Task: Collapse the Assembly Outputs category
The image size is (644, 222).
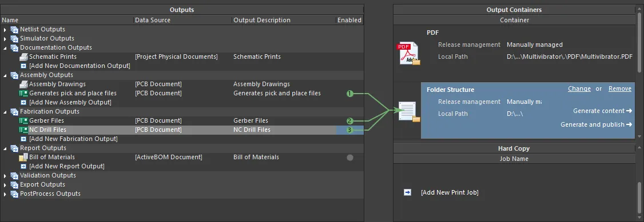Action: click(5, 75)
